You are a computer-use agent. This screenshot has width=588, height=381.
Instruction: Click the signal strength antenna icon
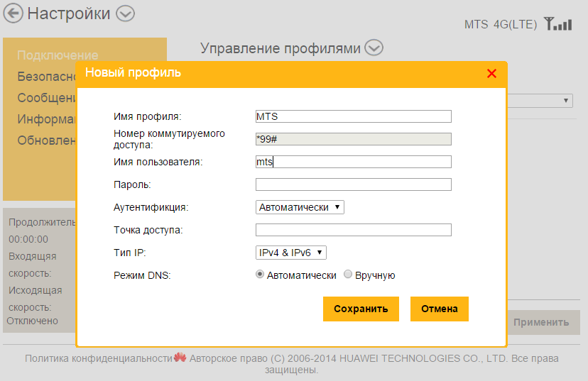pos(557,24)
